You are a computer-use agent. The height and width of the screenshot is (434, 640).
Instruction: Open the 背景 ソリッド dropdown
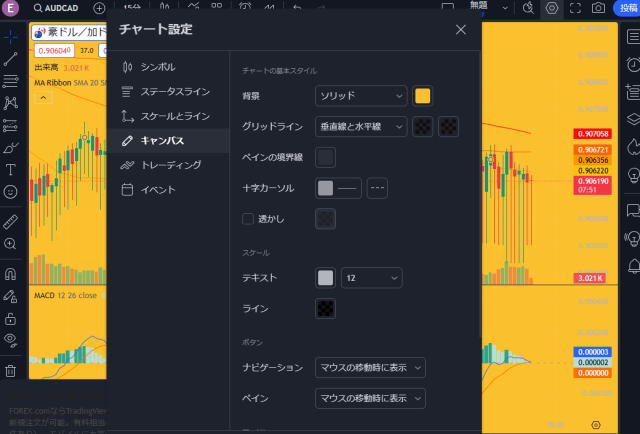(361, 96)
